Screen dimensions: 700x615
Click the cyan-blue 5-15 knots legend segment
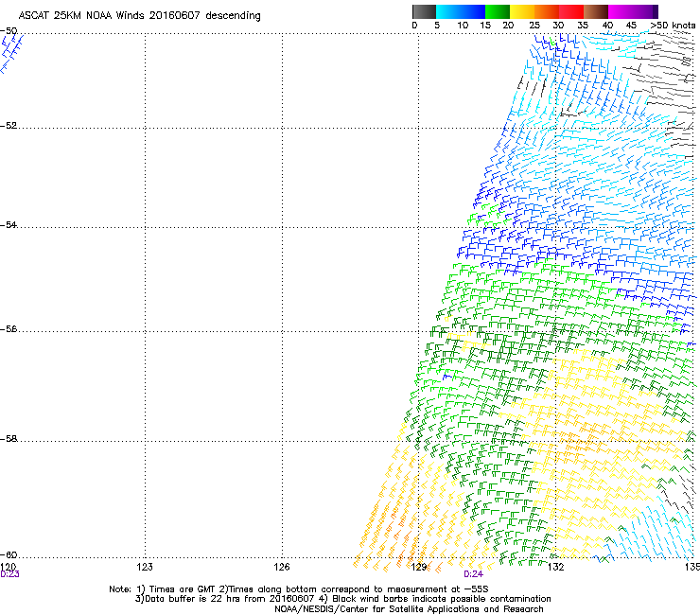[x=461, y=11]
